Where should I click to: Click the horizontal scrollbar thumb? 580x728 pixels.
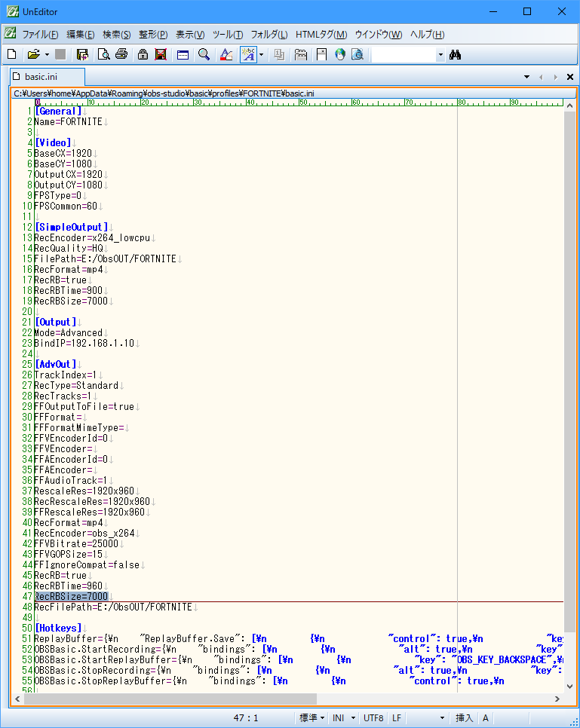click(170, 699)
